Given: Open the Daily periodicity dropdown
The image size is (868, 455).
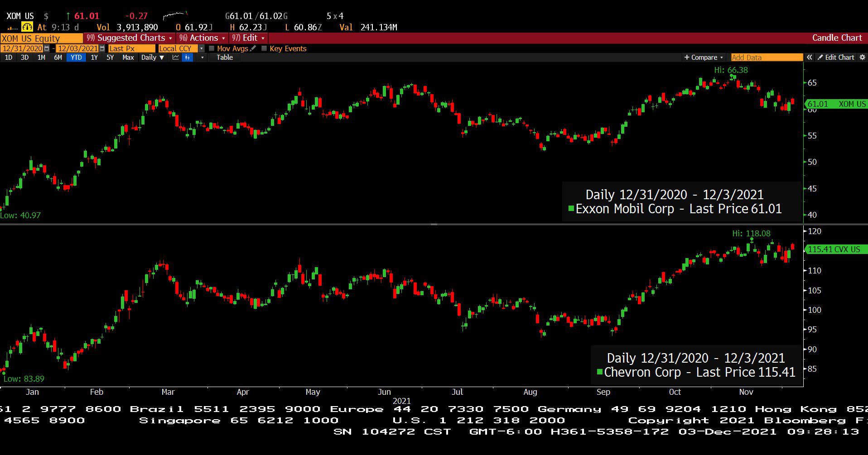Looking at the screenshot, I should pyautogui.click(x=152, y=57).
